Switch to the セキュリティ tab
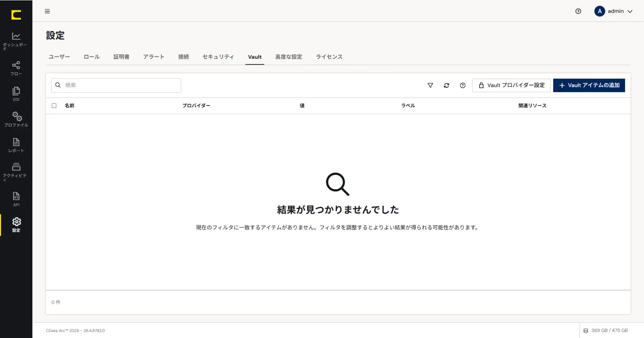The width and height of the screenshot is (644, 338). pos(218,57)
